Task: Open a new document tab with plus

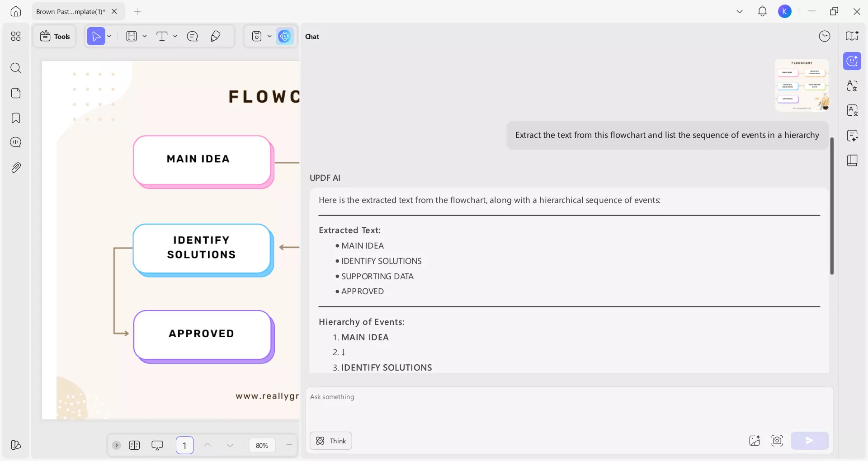Action: click(x=137, y=12)
